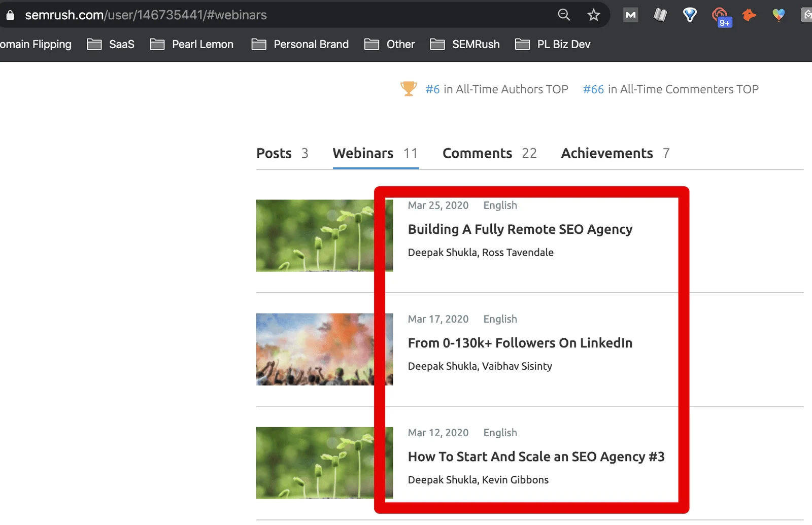Open the SEMRush bookmark folder
The image size is (812, 525).
click(x=465, y=44)
